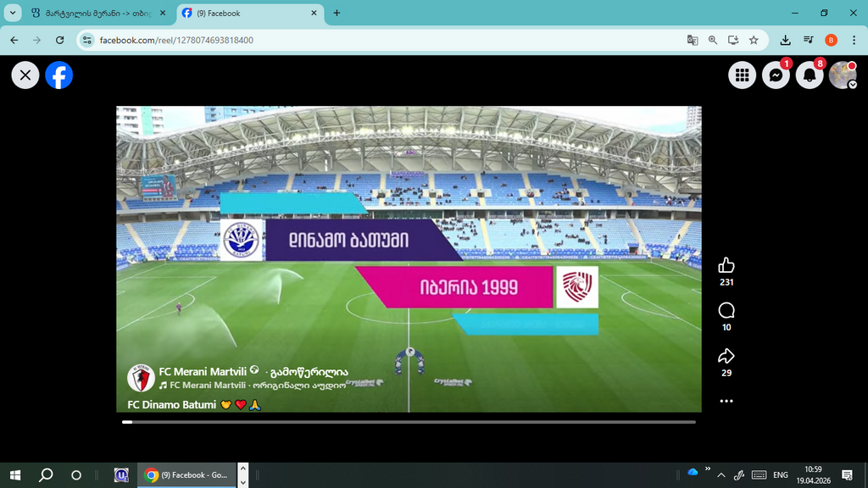Open the clock and date flyout
The image size is (868, 488).
click(x=813, y=474)
